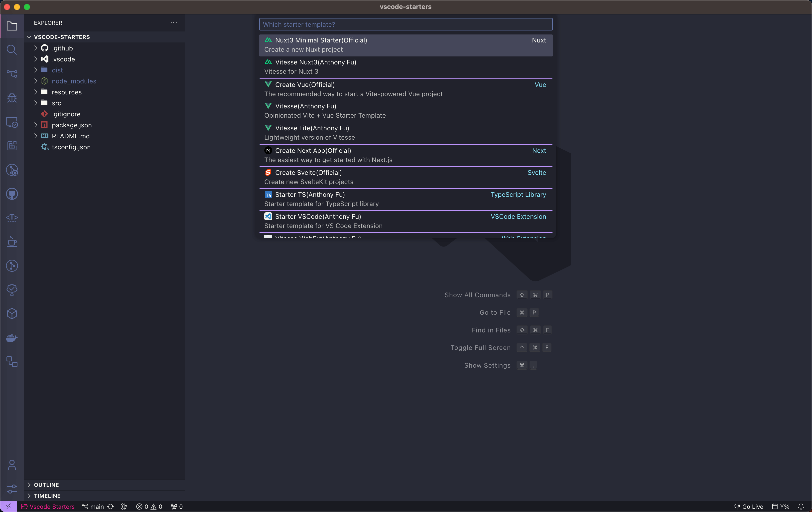Open the GitHub panel icon
This screenshot has height=512, width=812.
coord(12,194)
